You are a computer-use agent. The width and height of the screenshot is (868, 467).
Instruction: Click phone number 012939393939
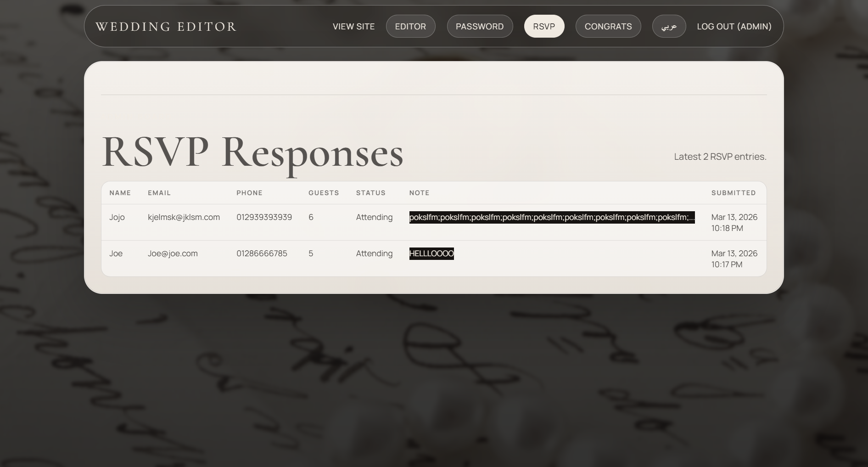pos(264,217)
